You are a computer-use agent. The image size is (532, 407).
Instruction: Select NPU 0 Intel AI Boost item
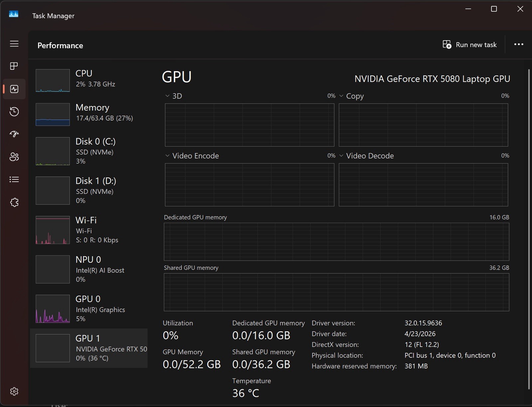pyautogui.click(x=89, y=269)
